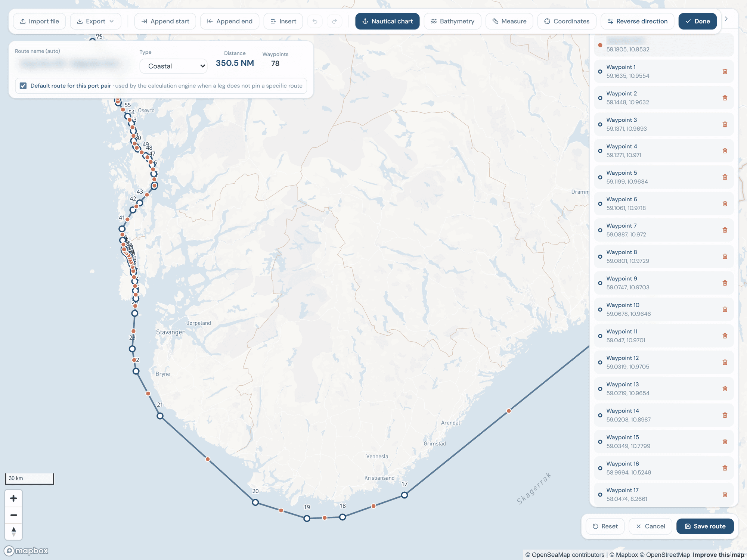Open the Coastal type dropdown

(174, 66)
